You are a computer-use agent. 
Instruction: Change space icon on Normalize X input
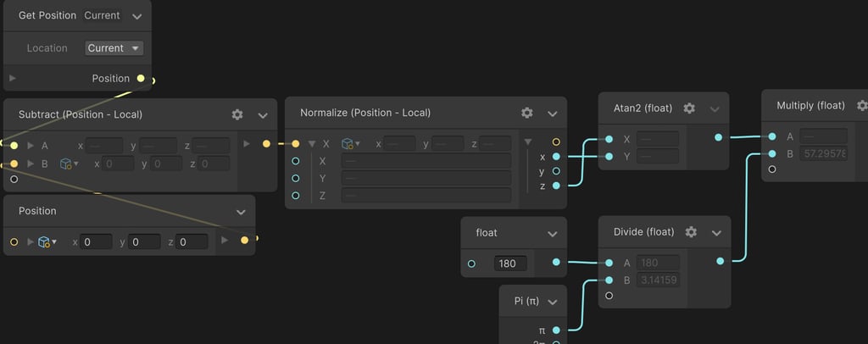coord(350,144)
